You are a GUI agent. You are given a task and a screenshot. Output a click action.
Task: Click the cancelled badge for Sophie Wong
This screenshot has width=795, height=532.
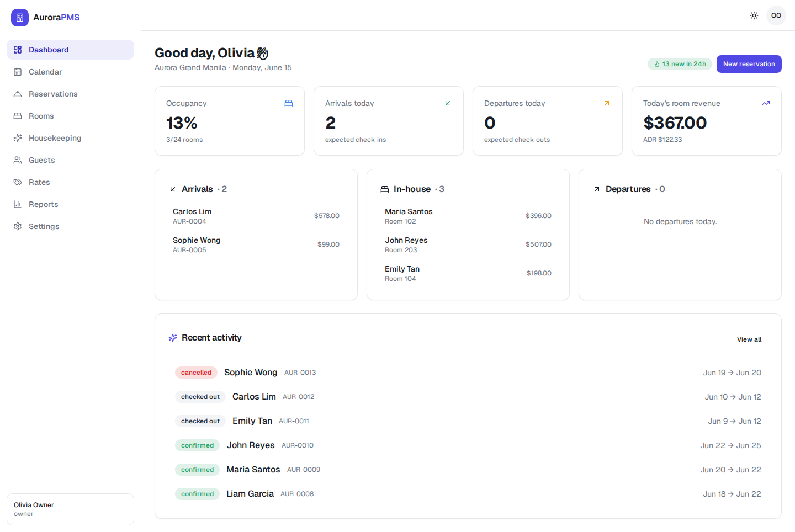pos(196,373)
